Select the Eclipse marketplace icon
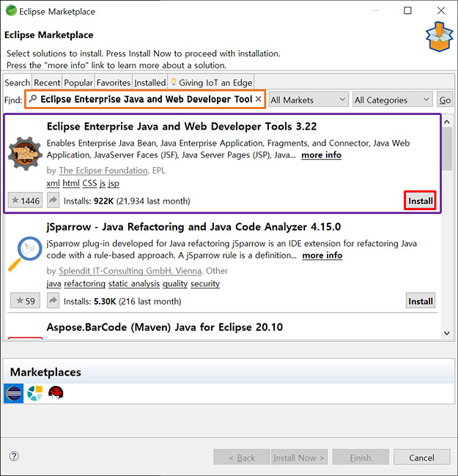458x476 pixels. coord(14,393)
